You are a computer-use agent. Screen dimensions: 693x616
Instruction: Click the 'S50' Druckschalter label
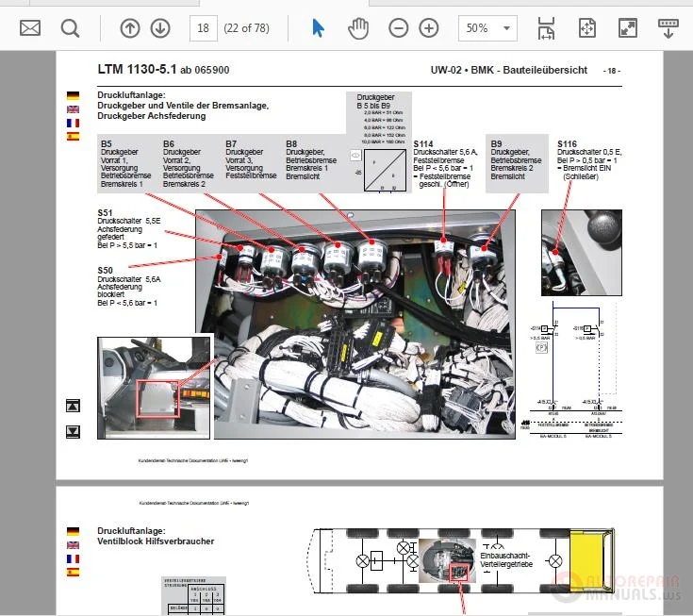coord(105,270)
